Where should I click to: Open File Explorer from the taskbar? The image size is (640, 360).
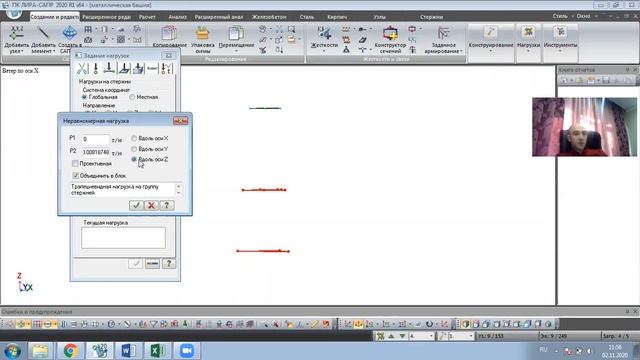pos(40,351)
